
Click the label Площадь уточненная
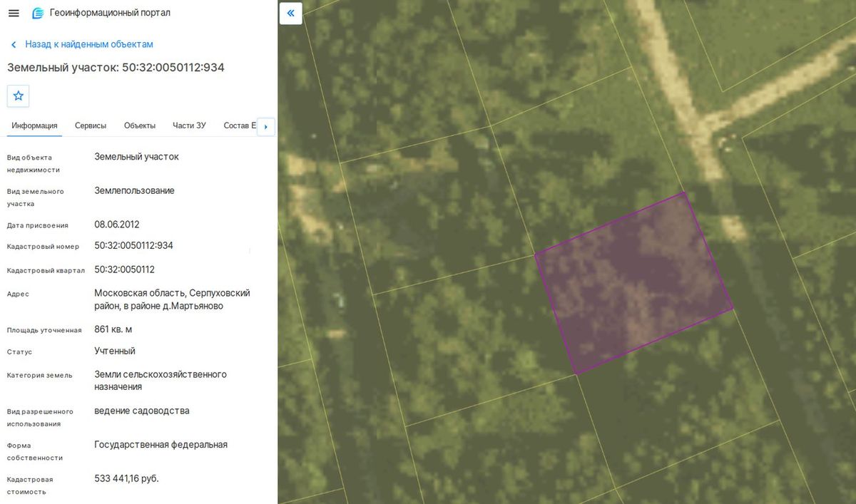click(44, 330)
